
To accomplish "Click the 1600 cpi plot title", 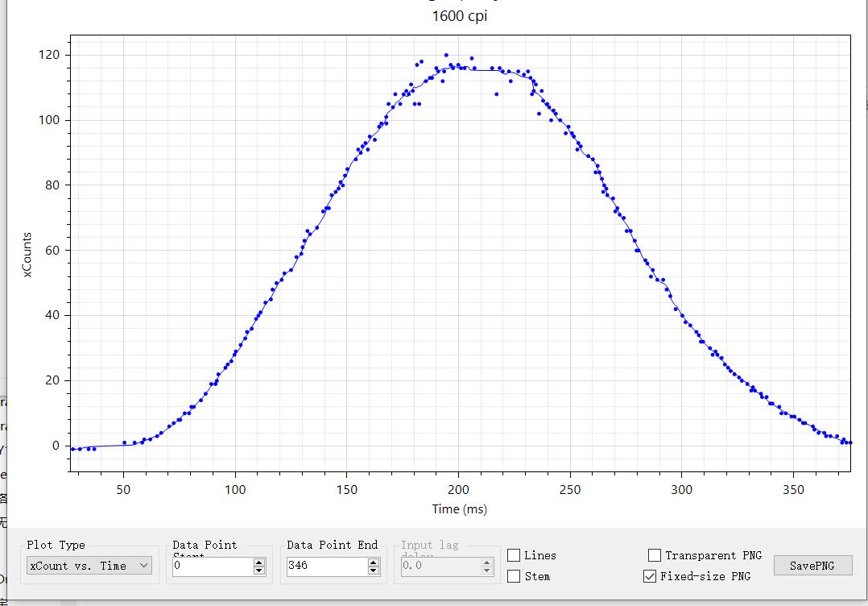I will coord(460,16).
